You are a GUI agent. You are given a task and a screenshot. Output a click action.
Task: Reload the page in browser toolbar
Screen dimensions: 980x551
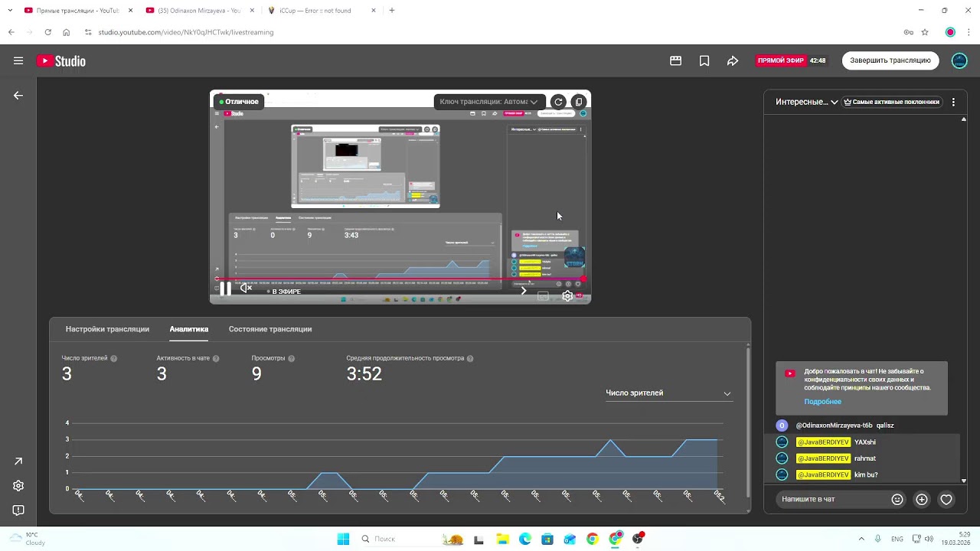click(47, 32)
